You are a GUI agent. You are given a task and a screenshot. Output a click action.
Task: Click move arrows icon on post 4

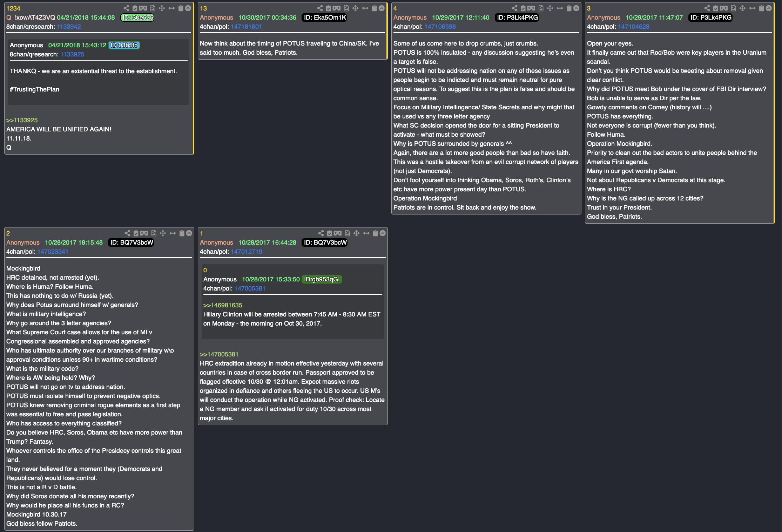click(x=550, y=8)
